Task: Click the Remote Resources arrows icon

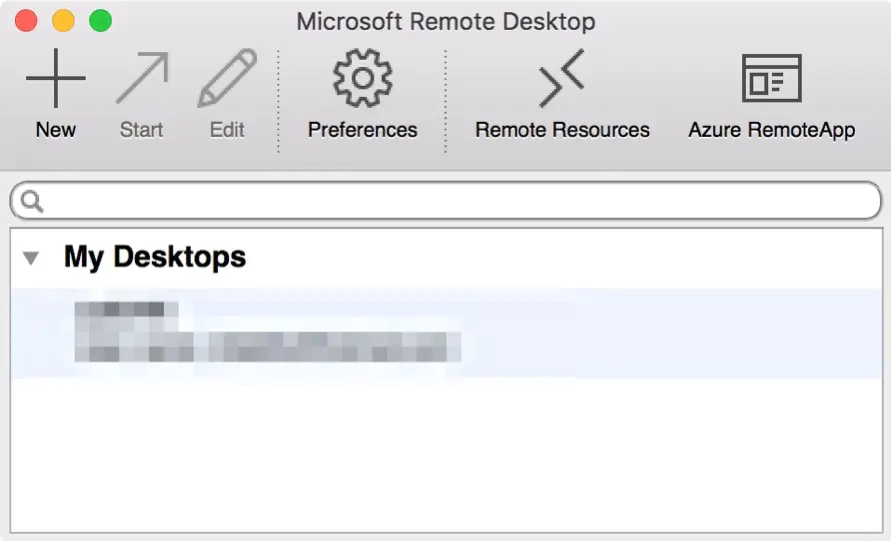Action: [562, 78]
